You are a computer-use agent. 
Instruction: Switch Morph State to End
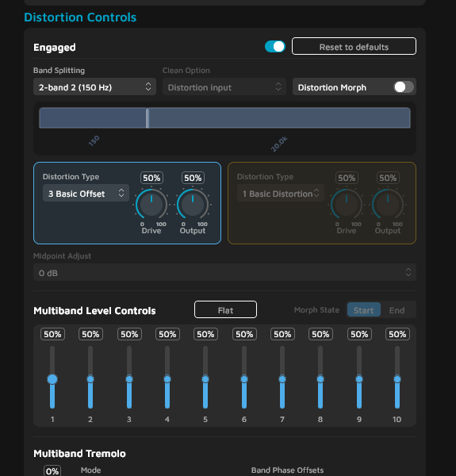[x=397, y=310]
